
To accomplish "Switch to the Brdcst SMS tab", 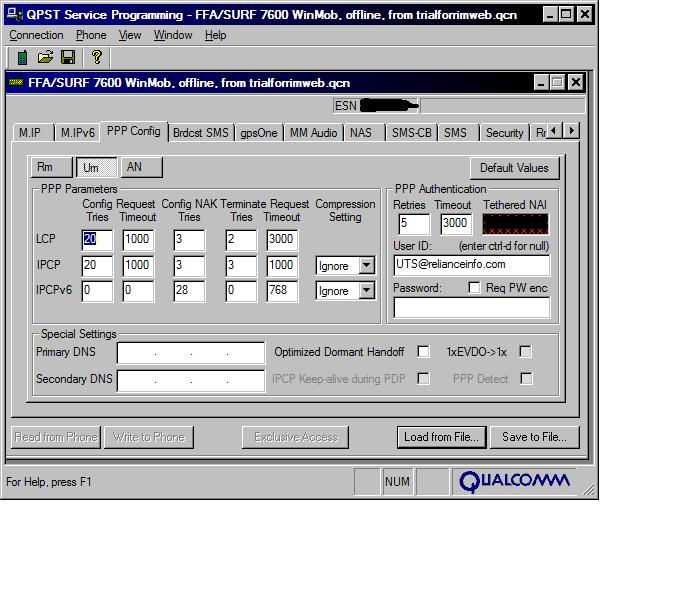I will pos(201,133).
